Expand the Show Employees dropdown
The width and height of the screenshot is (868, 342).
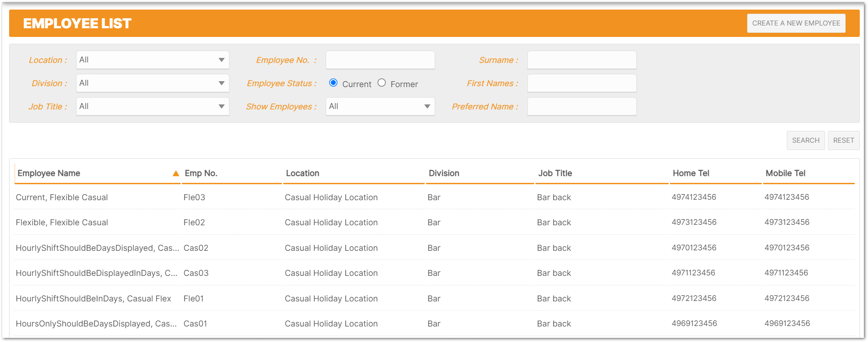[380, 106]
